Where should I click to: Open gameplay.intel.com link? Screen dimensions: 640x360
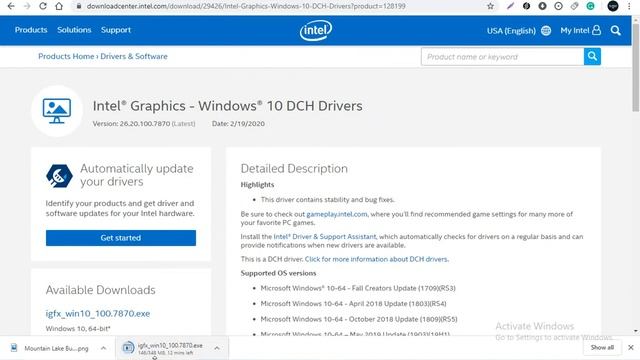pos(337,214)
